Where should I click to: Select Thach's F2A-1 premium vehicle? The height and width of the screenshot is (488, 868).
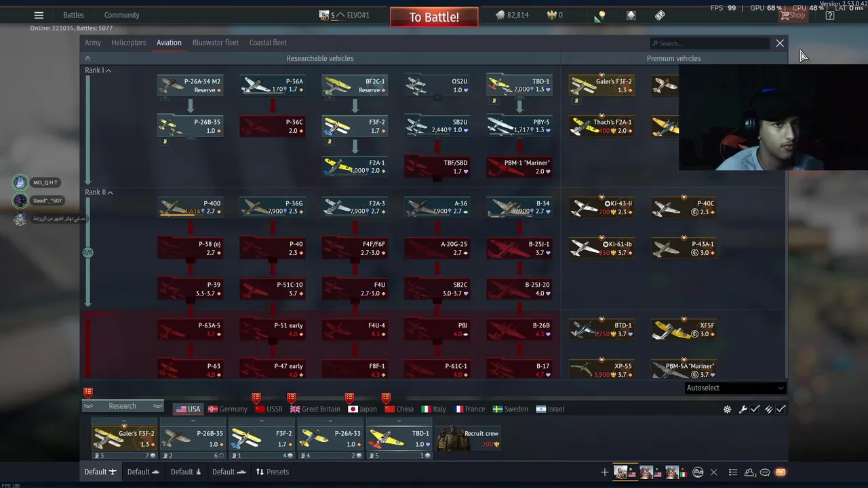(x=601, y=126)
